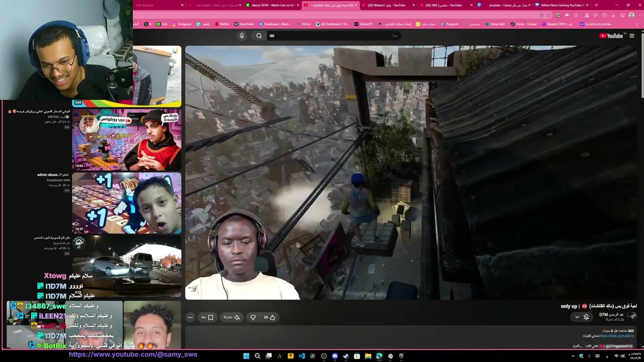The width and height of the screenshot is (644, 362).
Task: Open Task View on the taskbar
Action: [x=269, y=356]
